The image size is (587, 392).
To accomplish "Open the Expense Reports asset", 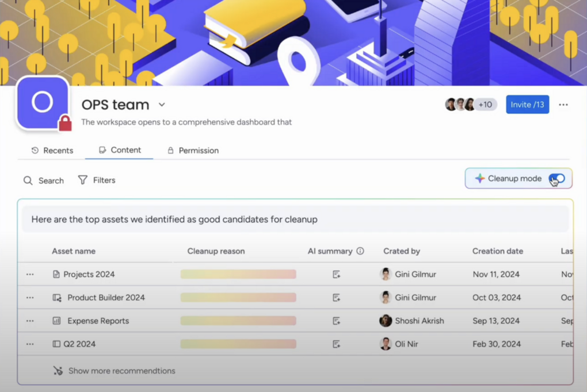I will 98,321.
